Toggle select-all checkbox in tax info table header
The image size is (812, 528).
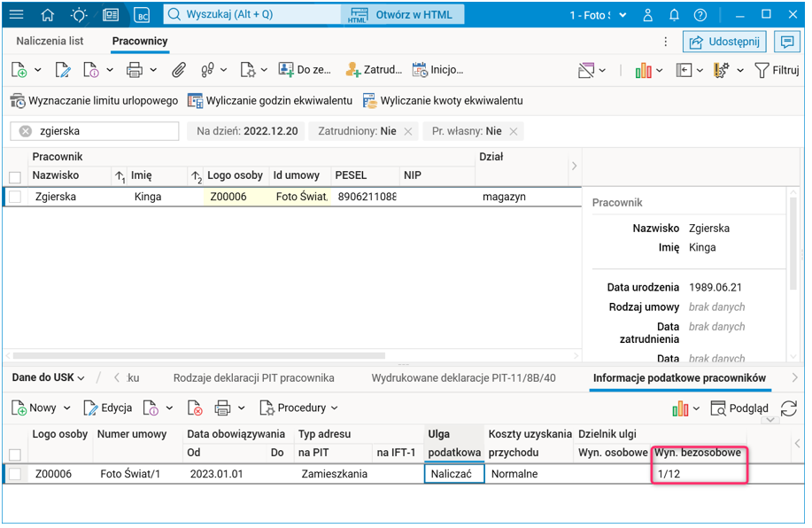(x=15, y=455)
